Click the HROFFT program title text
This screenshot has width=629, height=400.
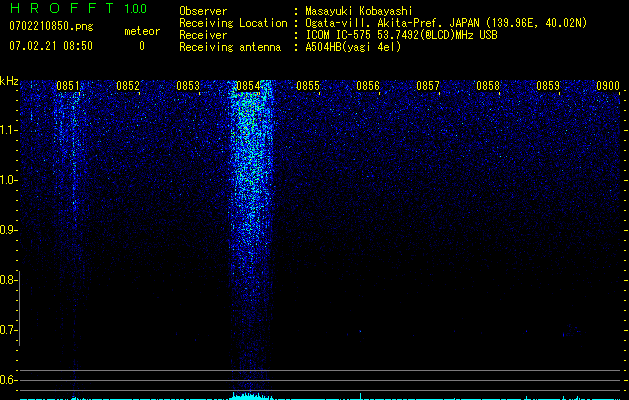click(62, 8)
